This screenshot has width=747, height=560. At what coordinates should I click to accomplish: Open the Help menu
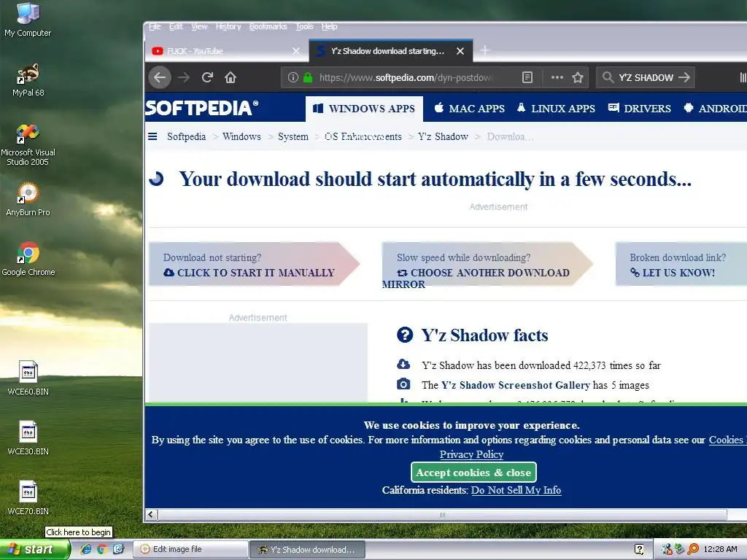[329, 27]
